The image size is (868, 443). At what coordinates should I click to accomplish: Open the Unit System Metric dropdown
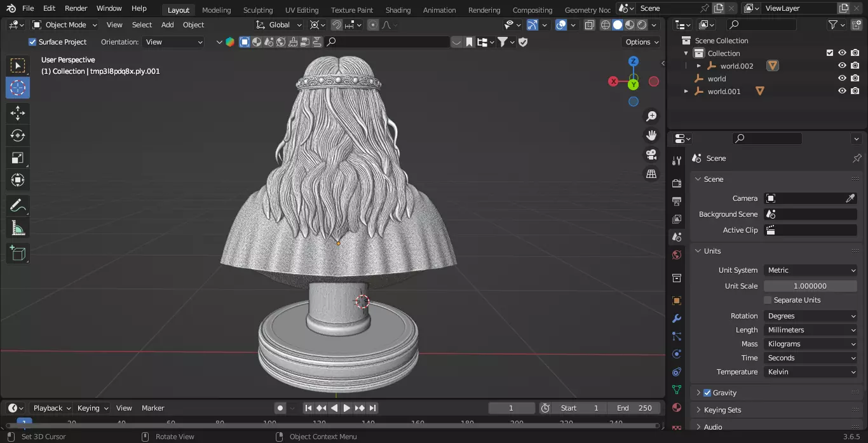(810, 270)
